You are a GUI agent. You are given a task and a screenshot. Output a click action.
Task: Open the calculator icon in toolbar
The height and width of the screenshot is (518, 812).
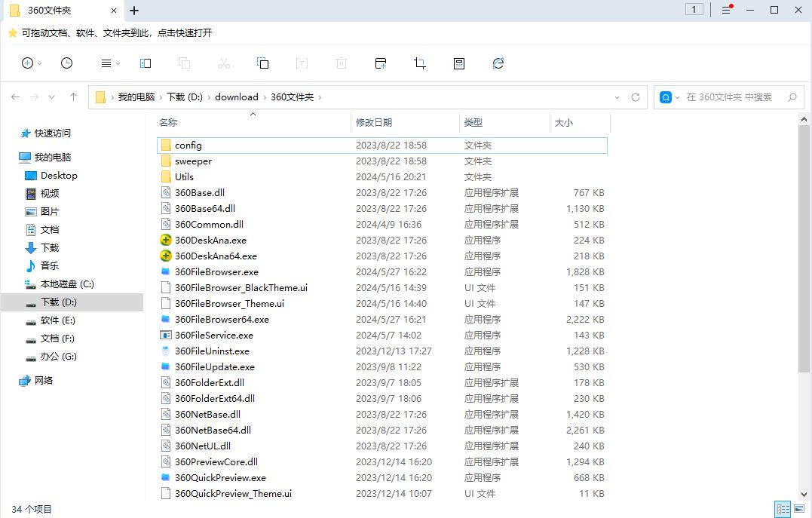459,63
